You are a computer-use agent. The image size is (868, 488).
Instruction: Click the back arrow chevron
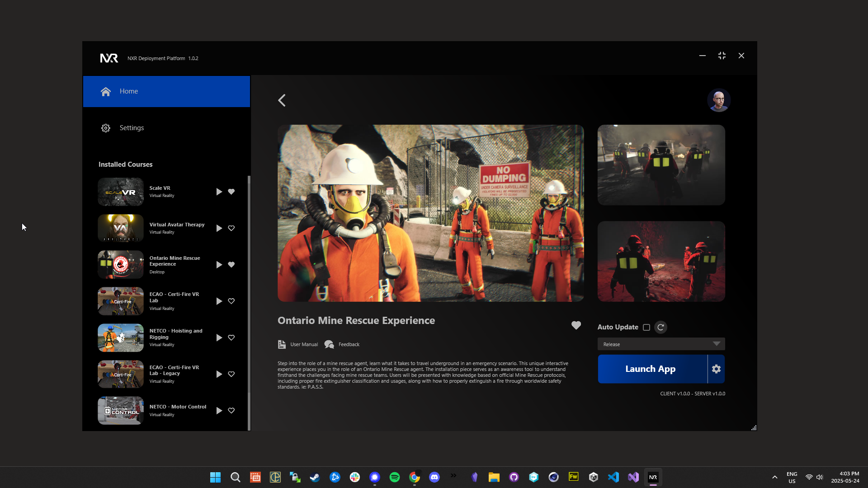click(282, 100)
